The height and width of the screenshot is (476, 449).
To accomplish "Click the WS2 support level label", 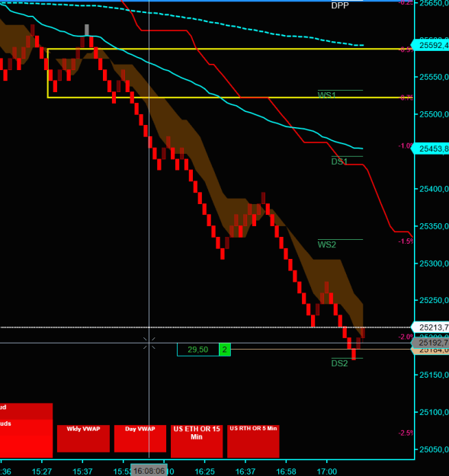I will [327, 244].
